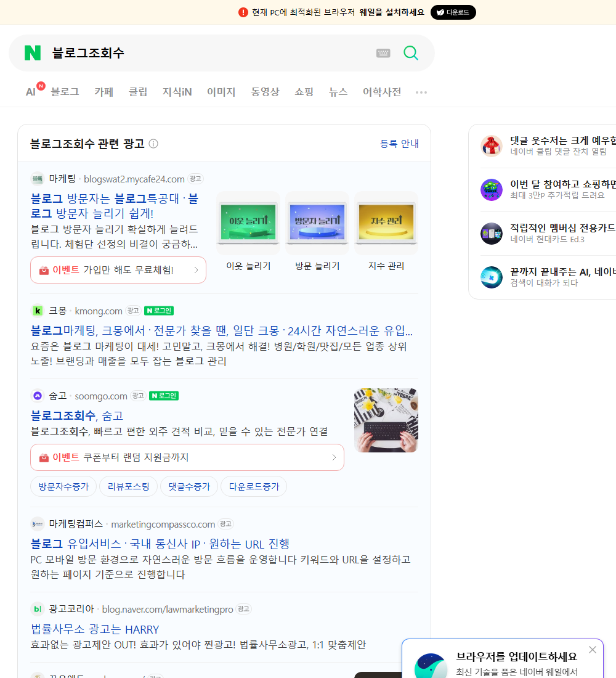The width and height of the screenshot is (616, 678).
Task: Open the 가입만 해도 무료체험 event arrow
Action: pos(196,270)
